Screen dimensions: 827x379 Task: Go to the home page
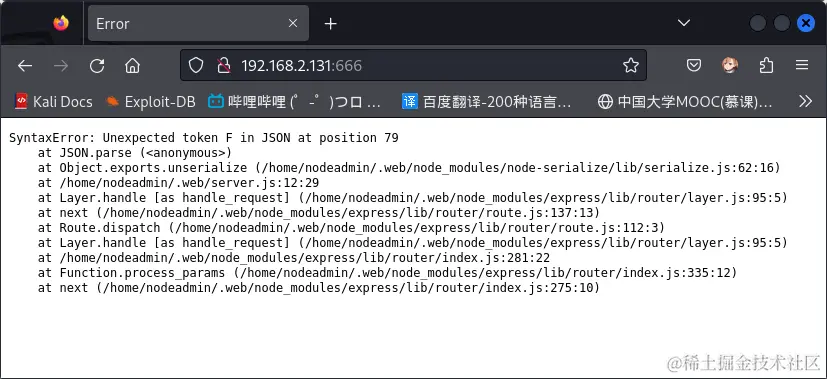pyautogui.click(x=132, y=65)
